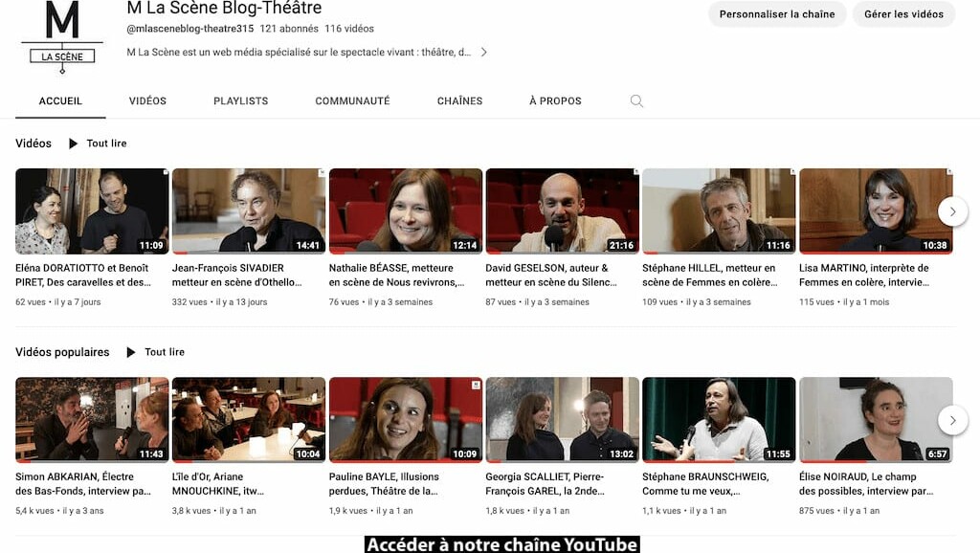Screen dimensions: 980x553
Task: Click title 'Pauline BAYLE, Illusions perdues'
Action: coord(385,484)
